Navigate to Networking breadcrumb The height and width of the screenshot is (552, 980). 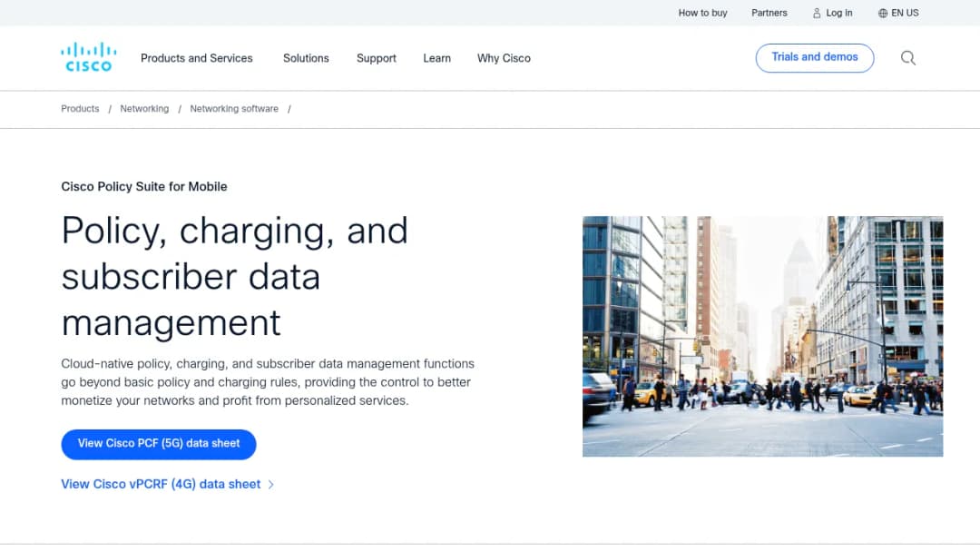tap(144, 109)
